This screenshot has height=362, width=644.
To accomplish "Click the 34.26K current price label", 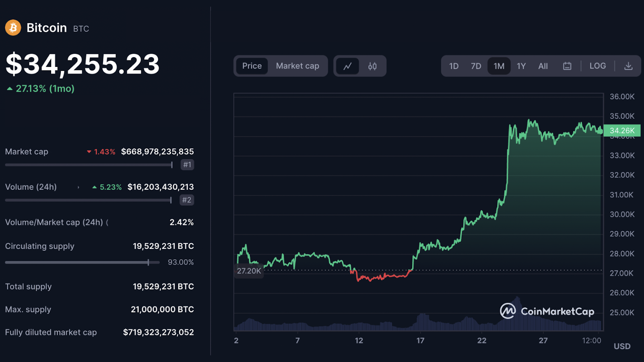I will 622,130.
